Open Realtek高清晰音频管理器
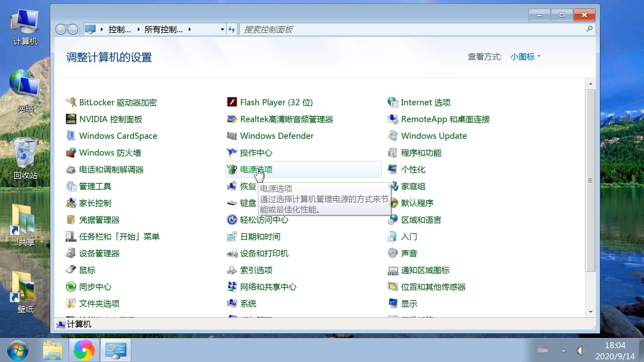The height and width of the screenshot is (362, 644). 287,119
